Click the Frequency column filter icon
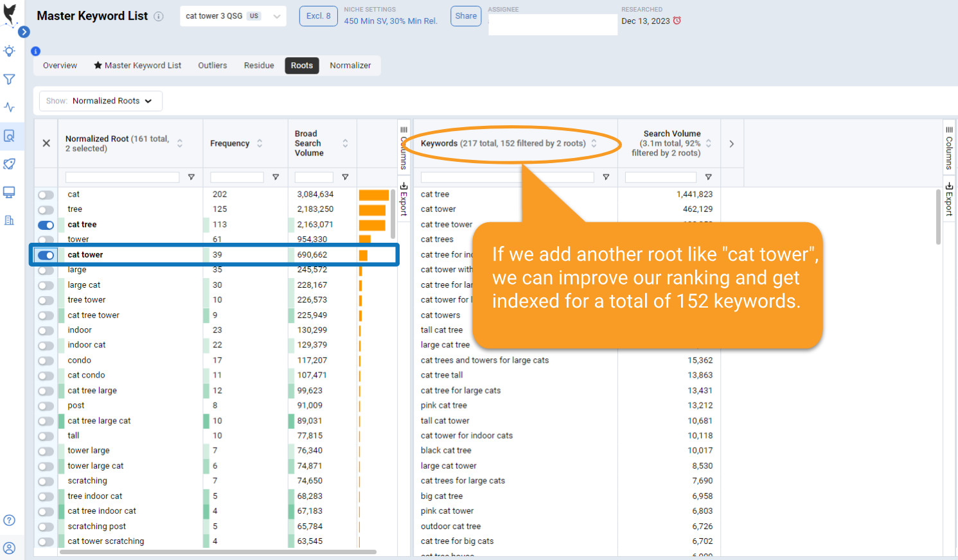The image size is (958, 560). coord(276,177)
